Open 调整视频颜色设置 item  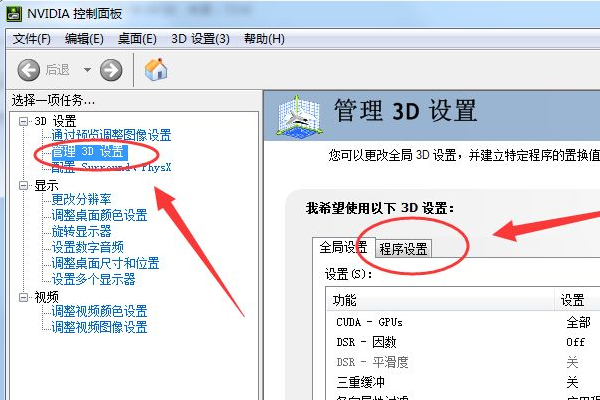coord(99,311)
